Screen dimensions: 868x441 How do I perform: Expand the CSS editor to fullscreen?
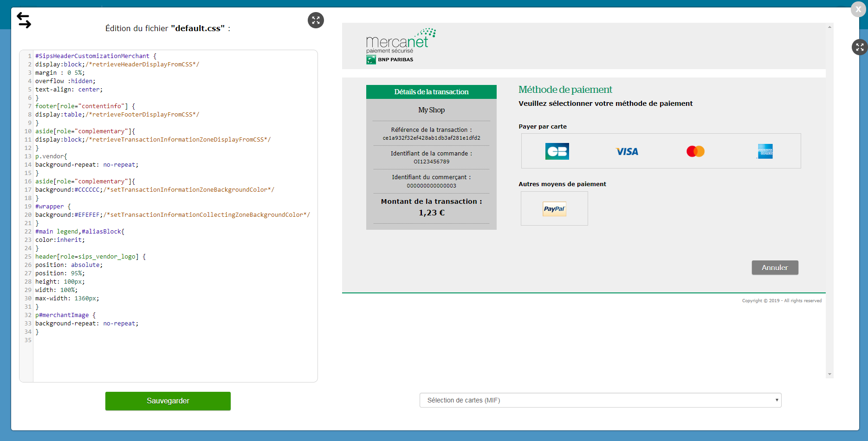click(316, 20)
